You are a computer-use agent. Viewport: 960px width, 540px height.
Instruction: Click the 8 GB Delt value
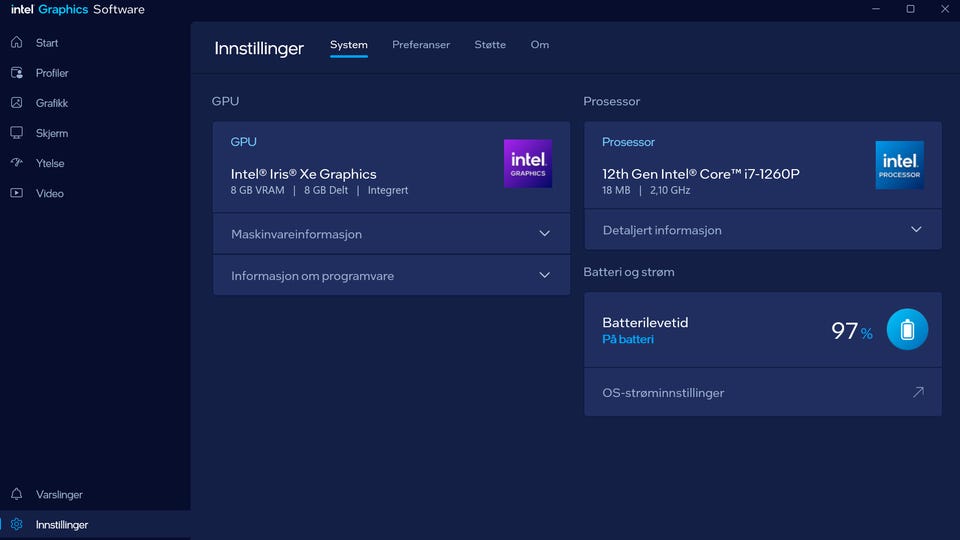pos(326,190)
